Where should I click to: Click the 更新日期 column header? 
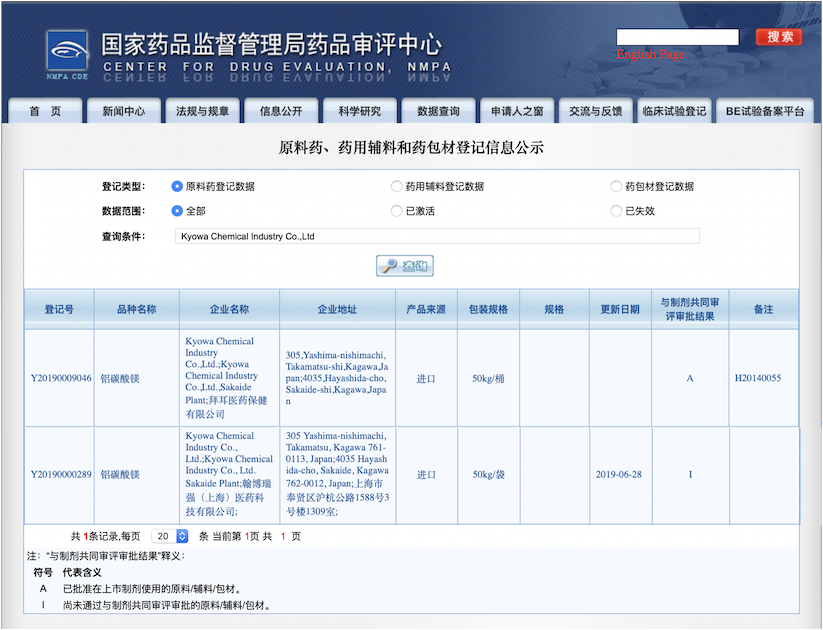point(620,309)
